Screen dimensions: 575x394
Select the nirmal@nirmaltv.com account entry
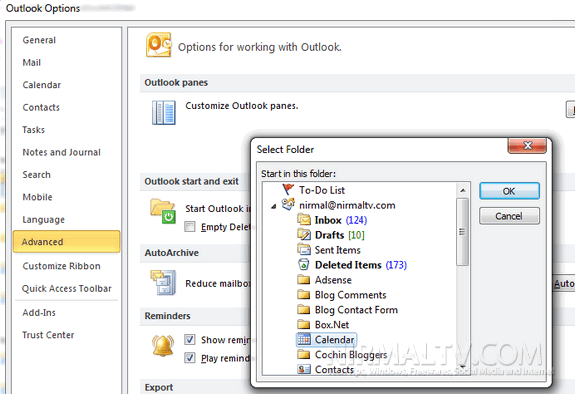[347, 205]
